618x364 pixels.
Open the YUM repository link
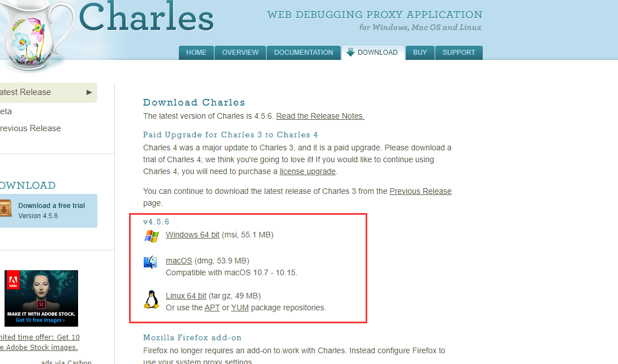coord(239,307)
